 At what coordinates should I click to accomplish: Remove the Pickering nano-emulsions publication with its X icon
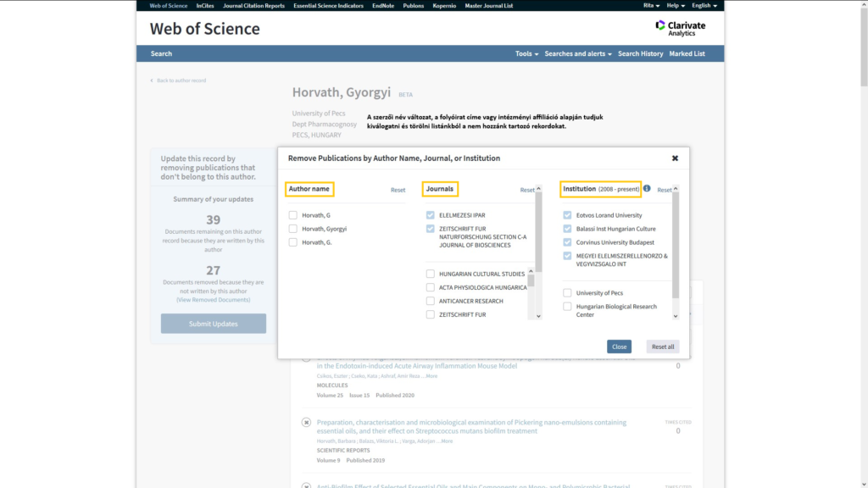(306, 422)
